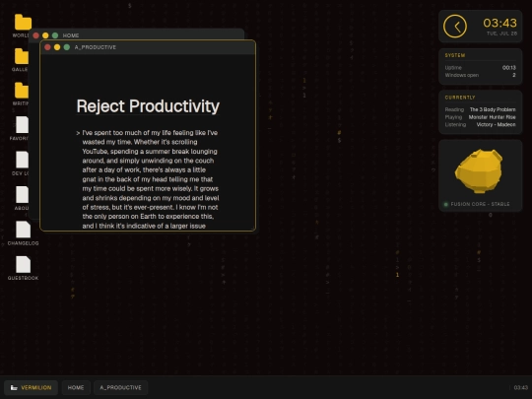Viewport: 532px width, 399px height.
Task: Close the A_PRODUCTIVE window with red button
Action: tap(47, 47)
